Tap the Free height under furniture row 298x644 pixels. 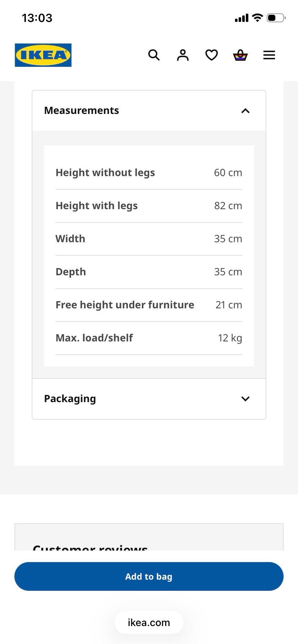[x=149, y=305]
